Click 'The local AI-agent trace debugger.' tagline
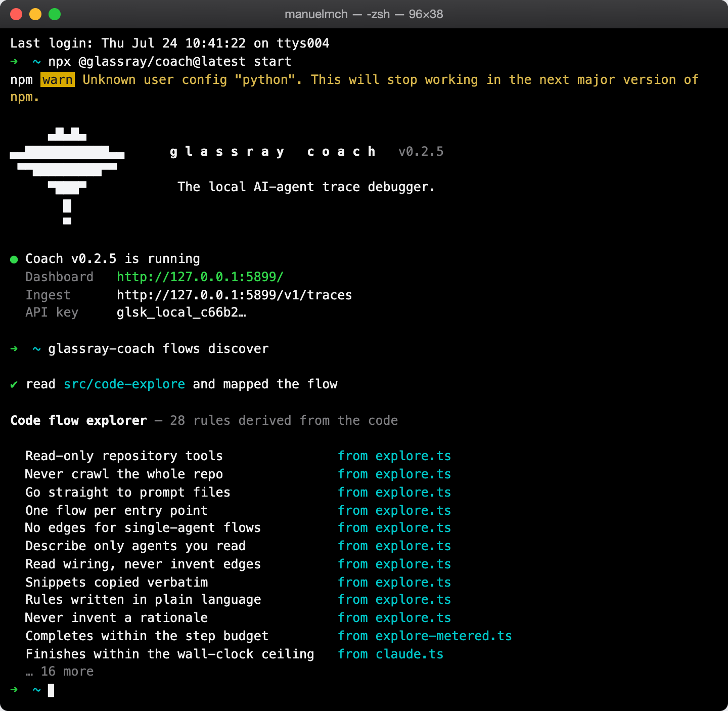Screen dimensions: 728x711 click(x=306, y=187)
